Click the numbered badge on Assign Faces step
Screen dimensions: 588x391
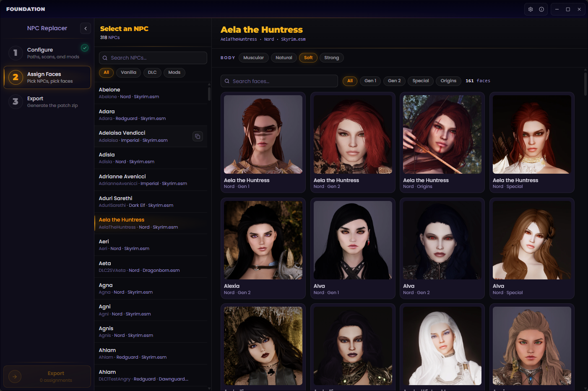16,77
